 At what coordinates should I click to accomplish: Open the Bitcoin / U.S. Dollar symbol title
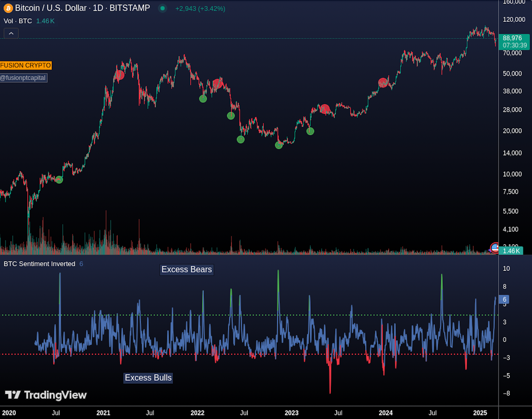point(83,8)
